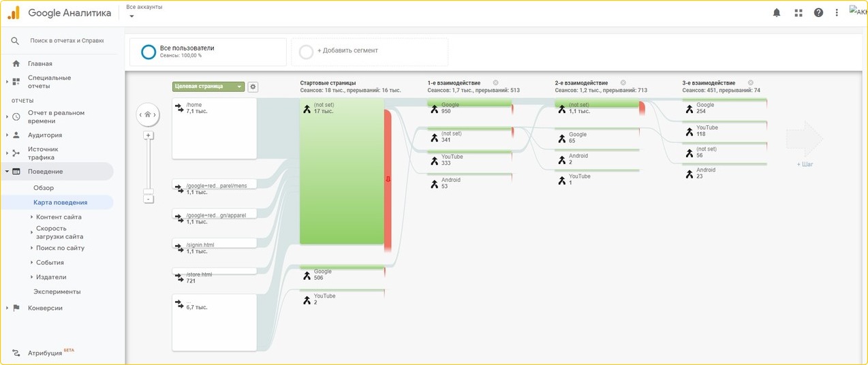This screenshot has width=868, height=365.
Task: Open the Google apps grid icon
Action: point(798,13)
